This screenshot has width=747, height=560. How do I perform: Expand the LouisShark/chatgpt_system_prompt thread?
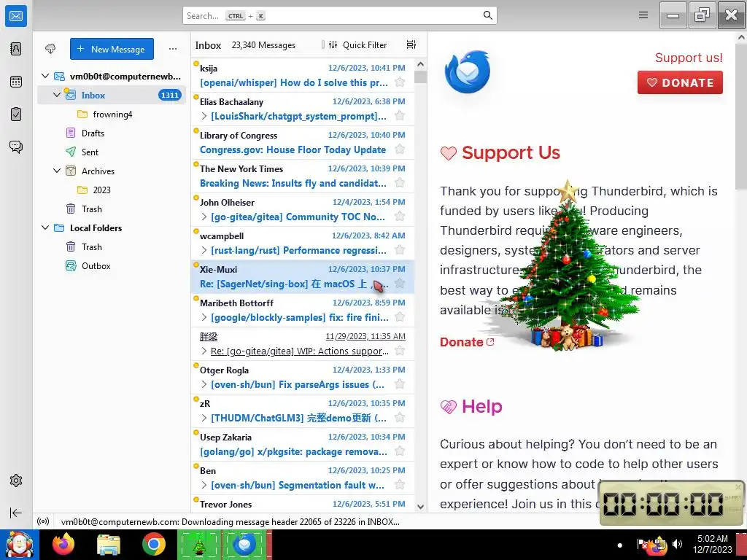coord(204,116)
